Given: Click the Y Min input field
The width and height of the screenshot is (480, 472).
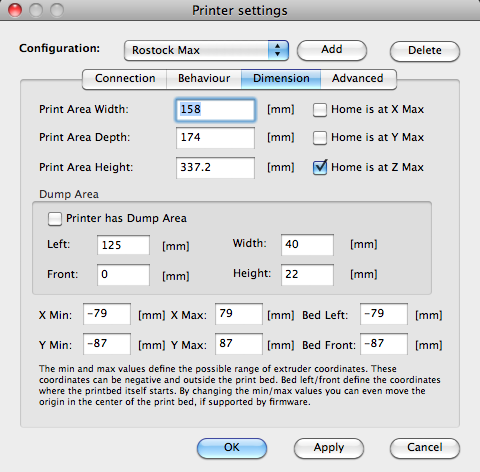Looking at the screenshot, I should click(x=107, y=344).
